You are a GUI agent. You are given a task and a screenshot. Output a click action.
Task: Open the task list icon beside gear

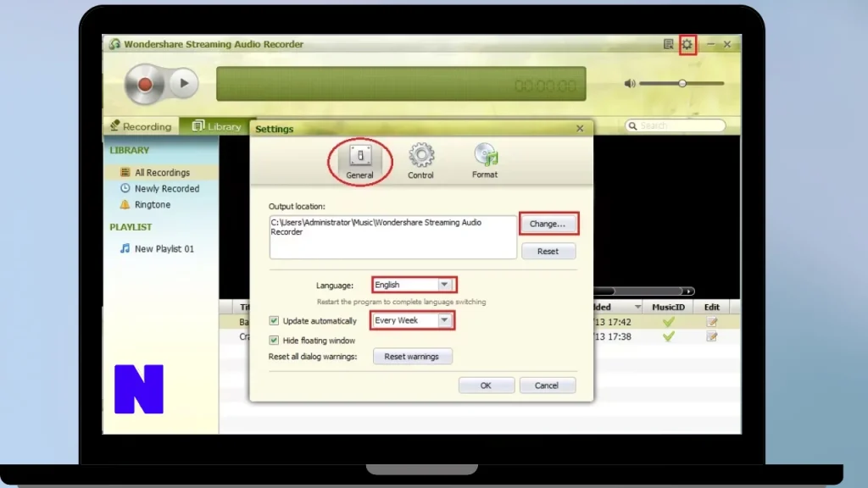[x=668, y=44]
